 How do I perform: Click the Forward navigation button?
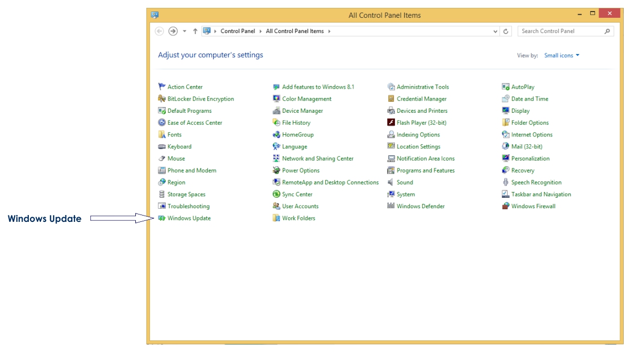(x=173, y=31)
